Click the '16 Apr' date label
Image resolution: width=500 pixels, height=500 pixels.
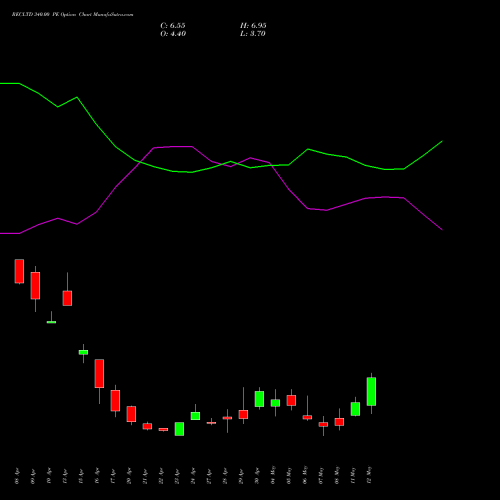[97, 476]
